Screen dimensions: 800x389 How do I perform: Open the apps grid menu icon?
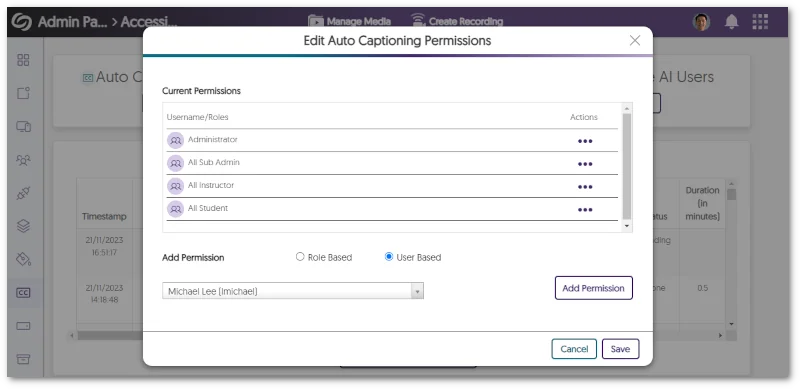pyautogui.click(x=760, y=22)
